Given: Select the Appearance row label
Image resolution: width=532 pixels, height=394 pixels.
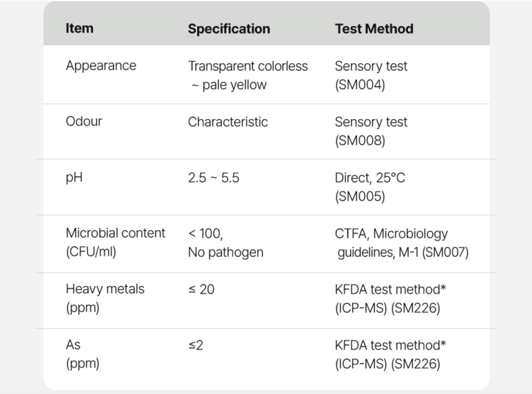Looking at the screenshot, I should point(101,66).
